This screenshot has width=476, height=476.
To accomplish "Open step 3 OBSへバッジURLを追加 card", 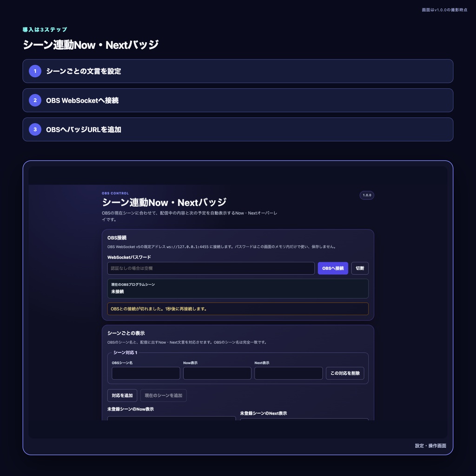I will coord(238,129).
